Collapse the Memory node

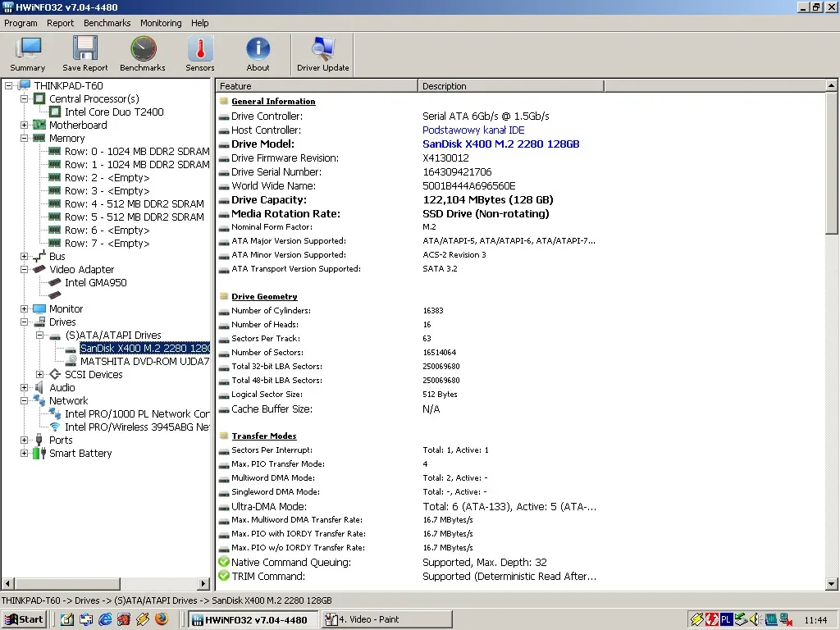24,138
